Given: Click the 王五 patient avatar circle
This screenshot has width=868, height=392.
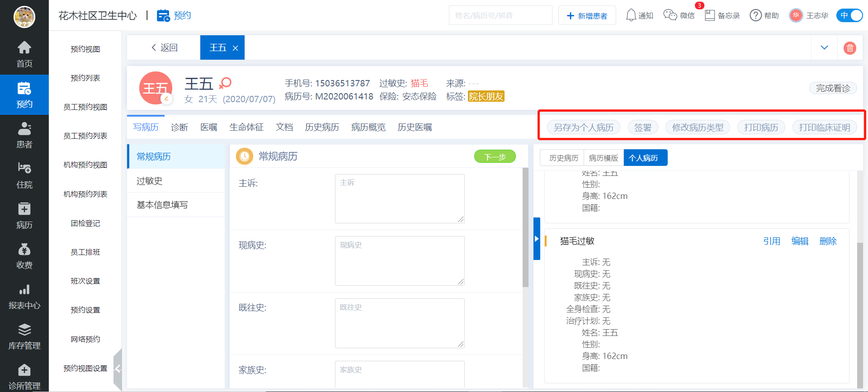Looking at the screenshot, I should pos(156,88).
